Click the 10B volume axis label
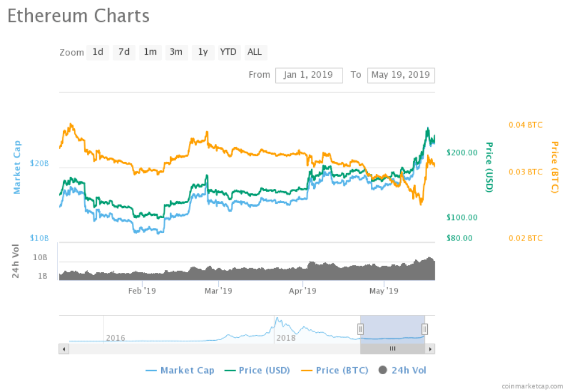Image resolution: width=570 pixels, height=392 pixels. click(40, 257)
